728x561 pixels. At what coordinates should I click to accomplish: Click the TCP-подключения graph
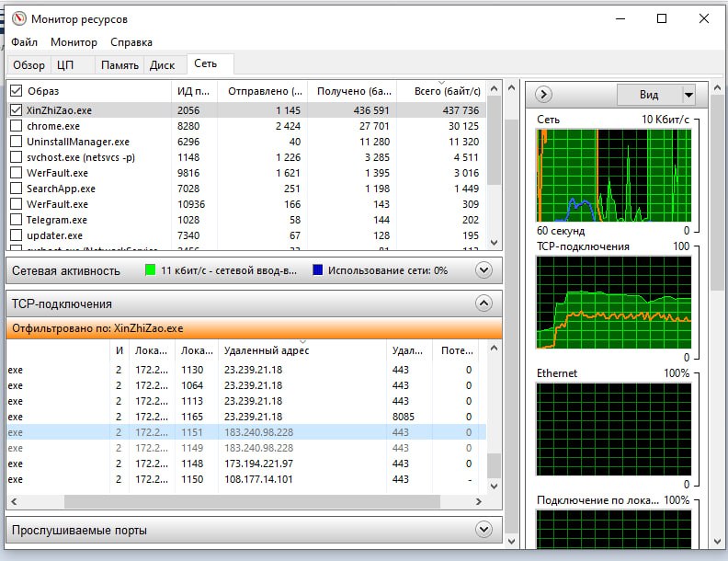(614, 303)
